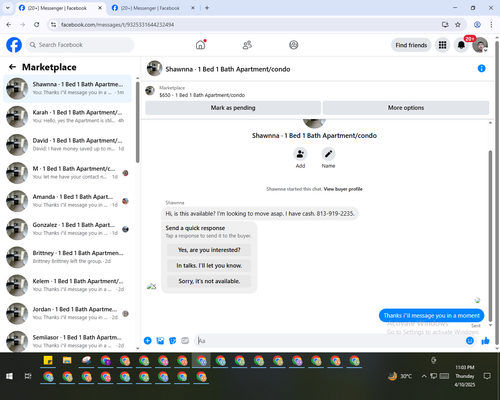Image resolution: width=500 pixels, height=400 pixels.
Task: Open the emoji picker in message box
Action: point(470,341)
